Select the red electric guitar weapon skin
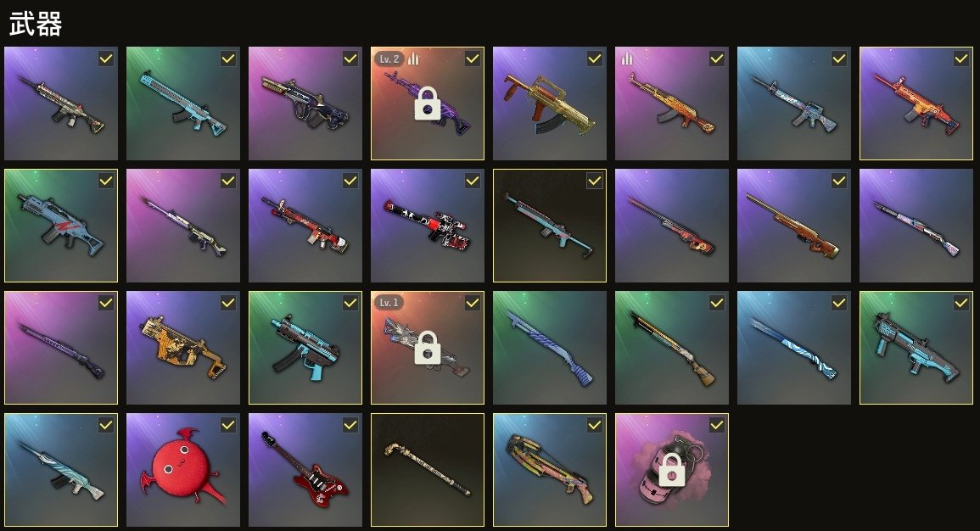Screen dimensions: 980x531 click(x=305, y=470)
